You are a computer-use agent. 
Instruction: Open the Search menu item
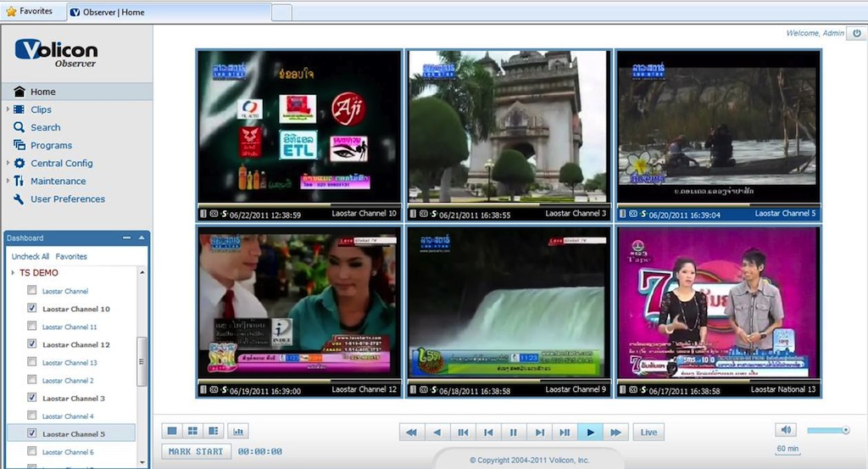pyautogui.click(x=46, y=127)
